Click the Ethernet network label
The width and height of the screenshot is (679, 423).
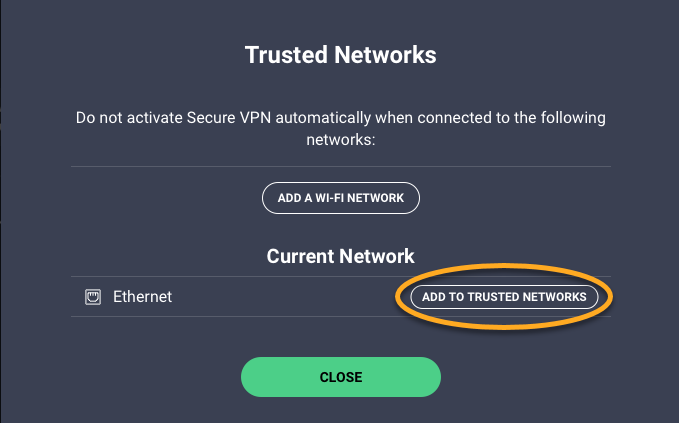142,297
